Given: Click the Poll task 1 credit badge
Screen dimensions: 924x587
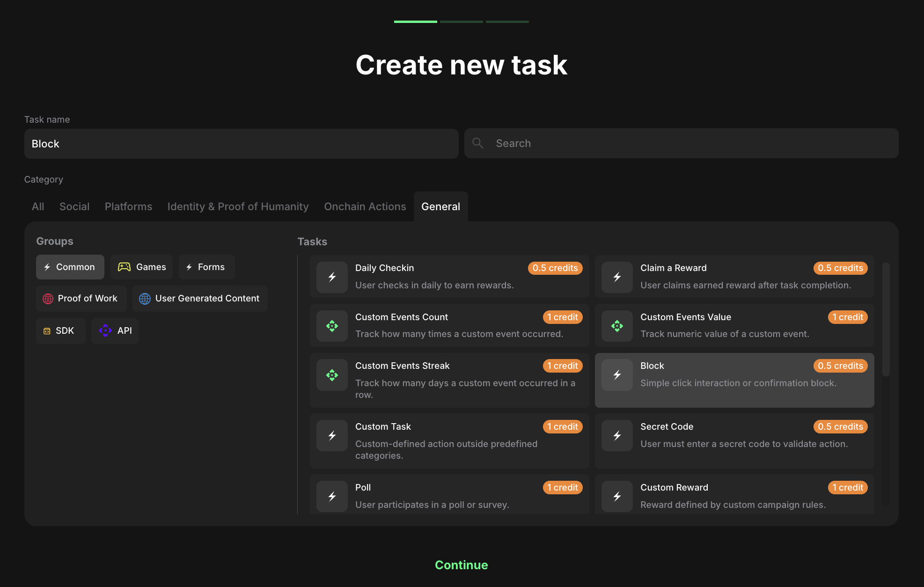Looking at the screenshot, I should click(563, 487).
